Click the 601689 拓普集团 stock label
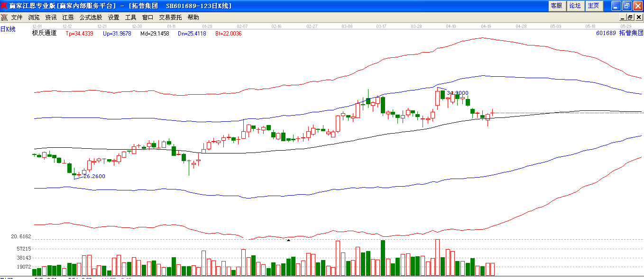The height and width of the screenshot is (279, 644). point(620,33)
